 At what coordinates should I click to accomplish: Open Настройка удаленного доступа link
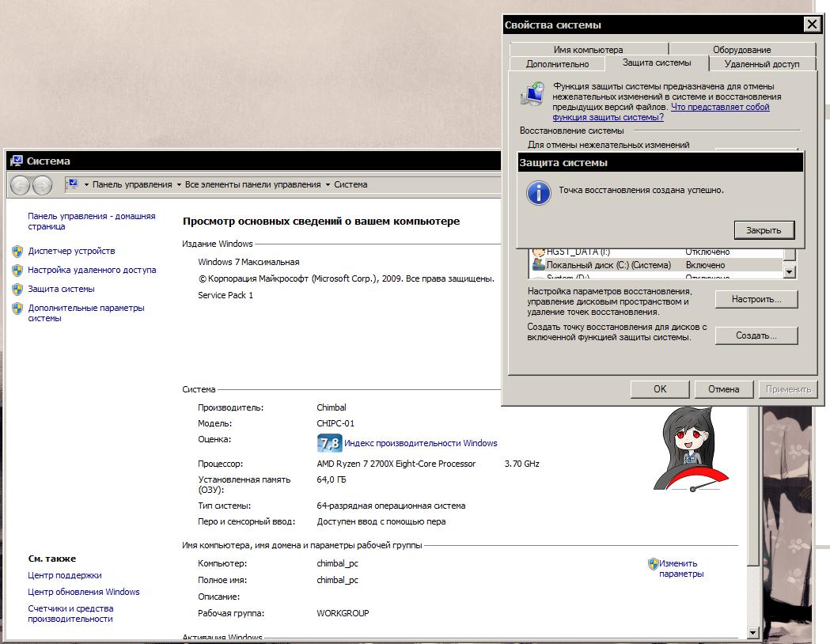pos(92,270)
